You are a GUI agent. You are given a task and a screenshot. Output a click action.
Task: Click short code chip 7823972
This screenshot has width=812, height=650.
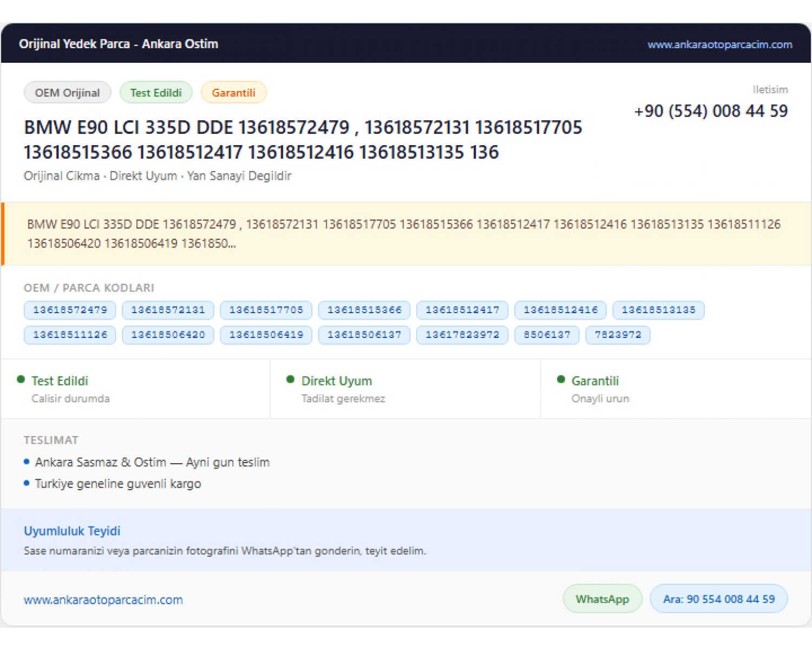[x=618, y=335]
